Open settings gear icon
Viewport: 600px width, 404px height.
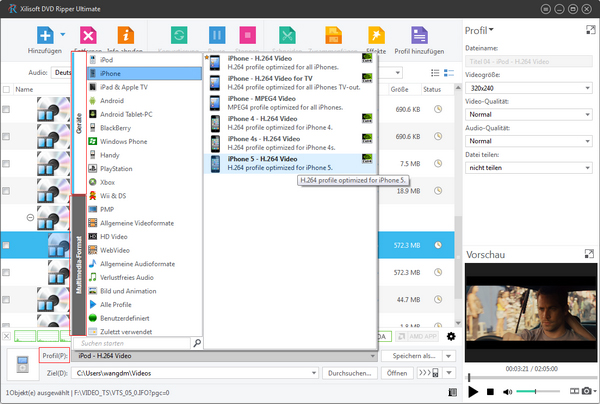pyautogui.click(x=451, y=336)
